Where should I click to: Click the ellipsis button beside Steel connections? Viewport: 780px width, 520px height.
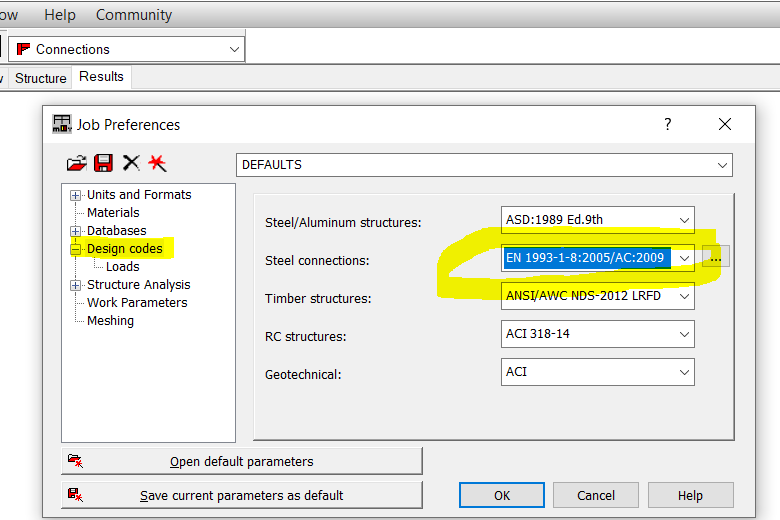pyautogui.click(x=715, y=257)
